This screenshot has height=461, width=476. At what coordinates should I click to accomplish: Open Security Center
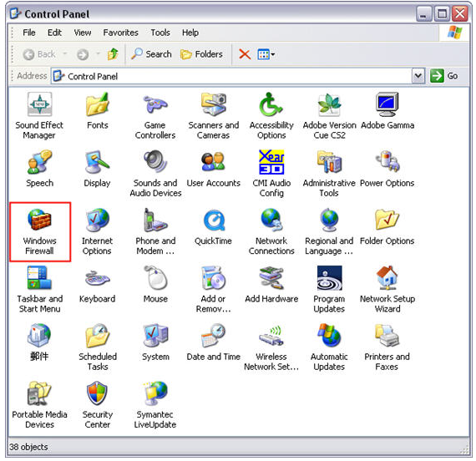98,405
